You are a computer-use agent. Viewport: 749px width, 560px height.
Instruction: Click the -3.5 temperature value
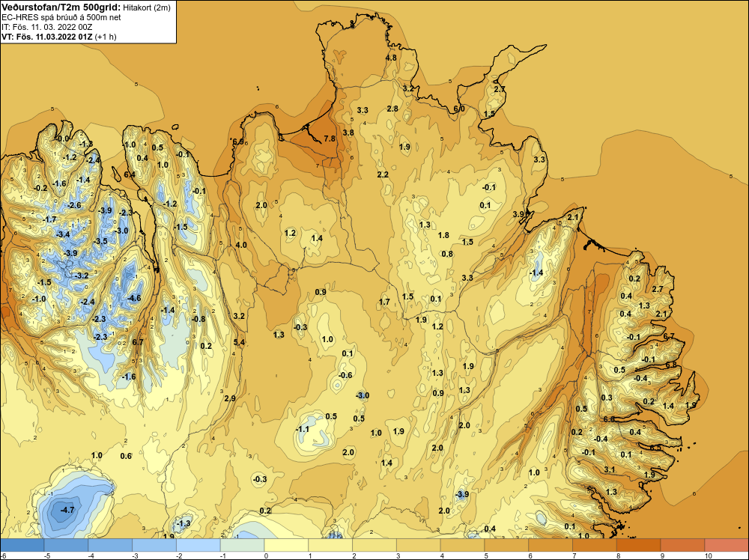[x=100, y=241]
